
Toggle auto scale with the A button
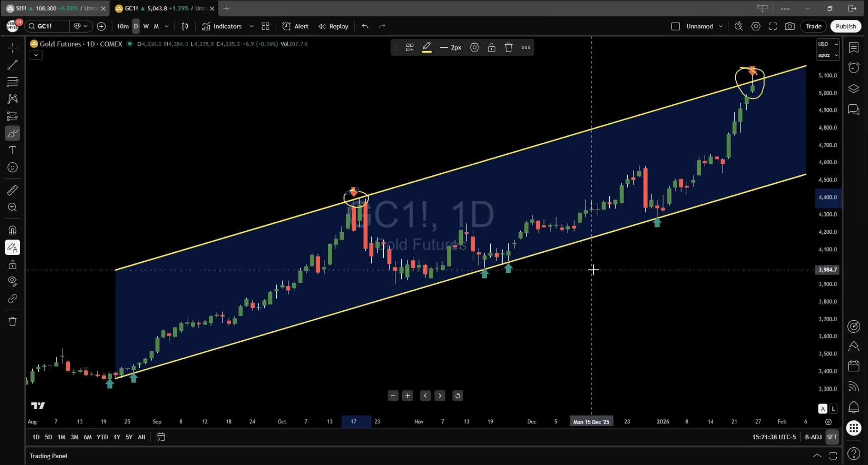click(x=822, y=409)
